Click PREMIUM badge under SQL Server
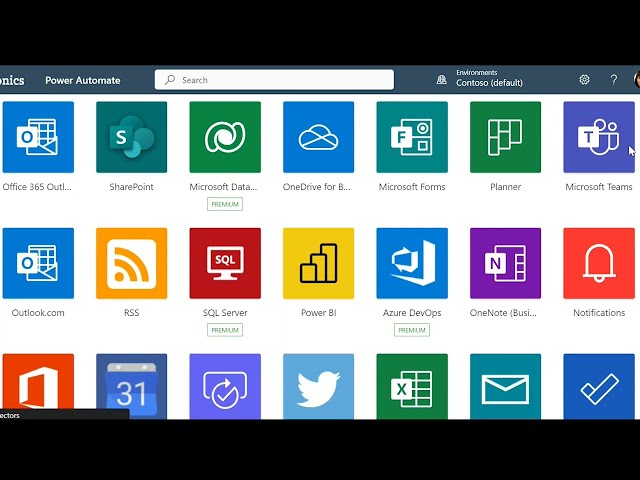The width and height of the screenshot is (640, 480). (x=225, y=330)
